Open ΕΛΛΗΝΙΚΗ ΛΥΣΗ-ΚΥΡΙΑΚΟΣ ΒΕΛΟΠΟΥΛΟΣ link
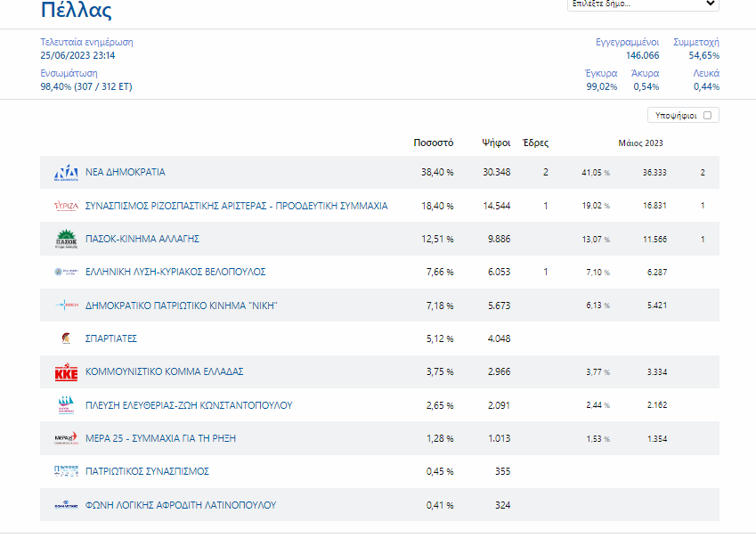Image resolution: width=756 pixels, height=538 pixels. tap(175, 272)
